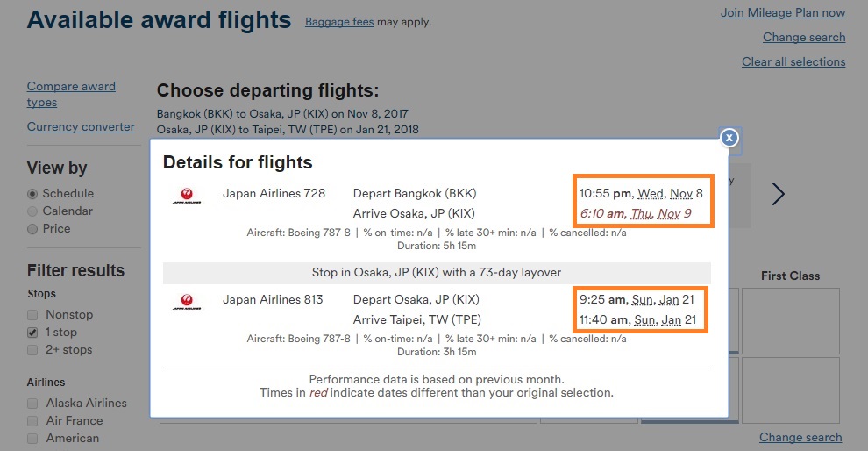
Task: Open Join Mileage Plan now link
Action: pyautogui.click(x=783, y=13)
